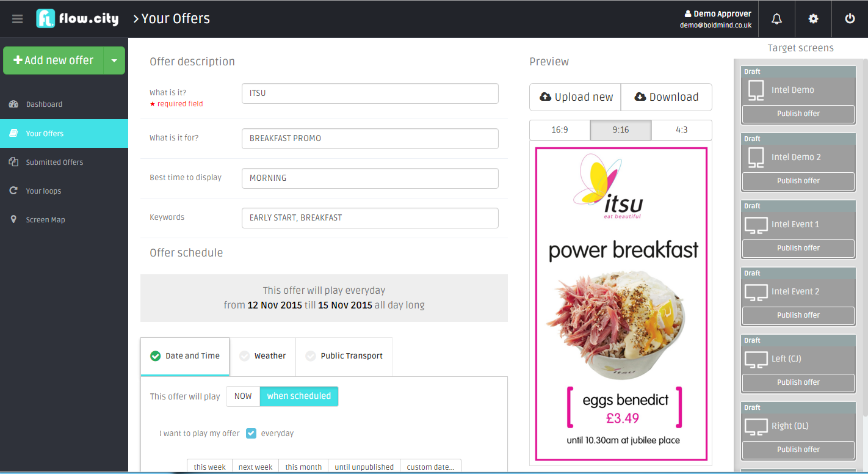Click the Your Offers breadcrumb title

tap(176, 19)
